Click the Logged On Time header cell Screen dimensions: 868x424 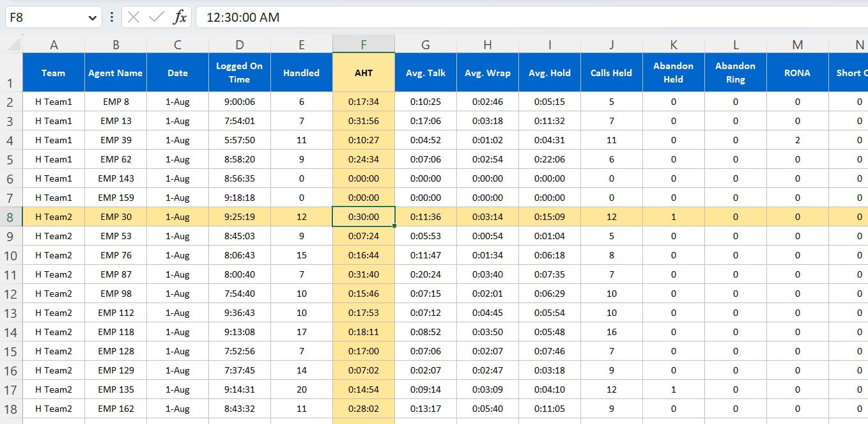(239, 72)
